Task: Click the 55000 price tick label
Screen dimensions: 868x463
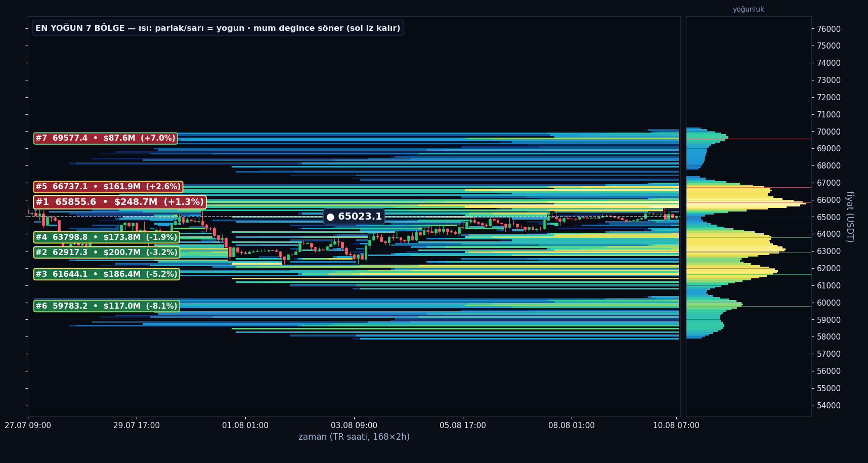Action: pos(829,388)
